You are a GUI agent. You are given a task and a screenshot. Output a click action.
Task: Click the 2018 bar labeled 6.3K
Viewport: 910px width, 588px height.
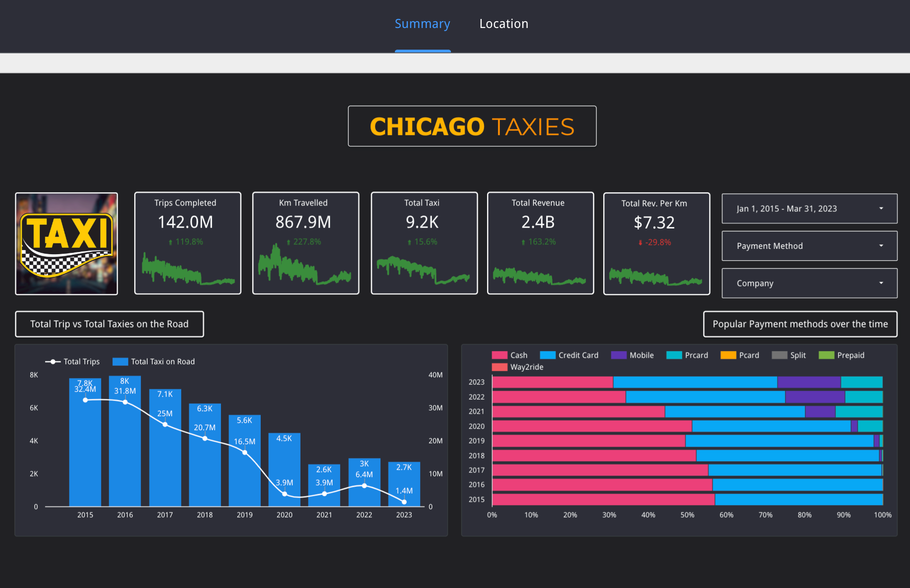(205, 455)
